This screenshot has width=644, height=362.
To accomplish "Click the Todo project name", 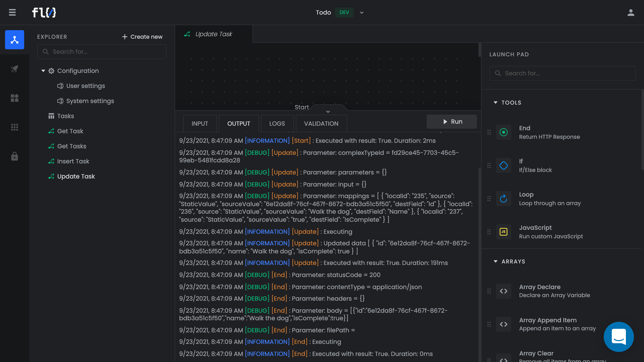I will tap(323, 13).
